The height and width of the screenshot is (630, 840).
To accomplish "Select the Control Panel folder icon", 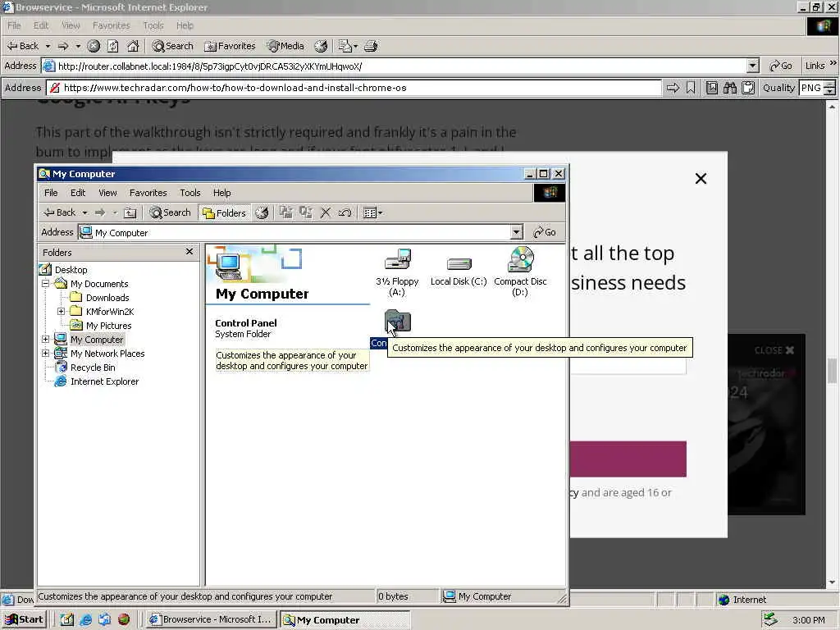I will point(398,322).
